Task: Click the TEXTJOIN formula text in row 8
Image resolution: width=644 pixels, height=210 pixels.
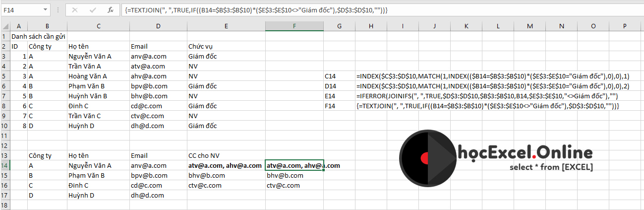Action: coord(488,106)
